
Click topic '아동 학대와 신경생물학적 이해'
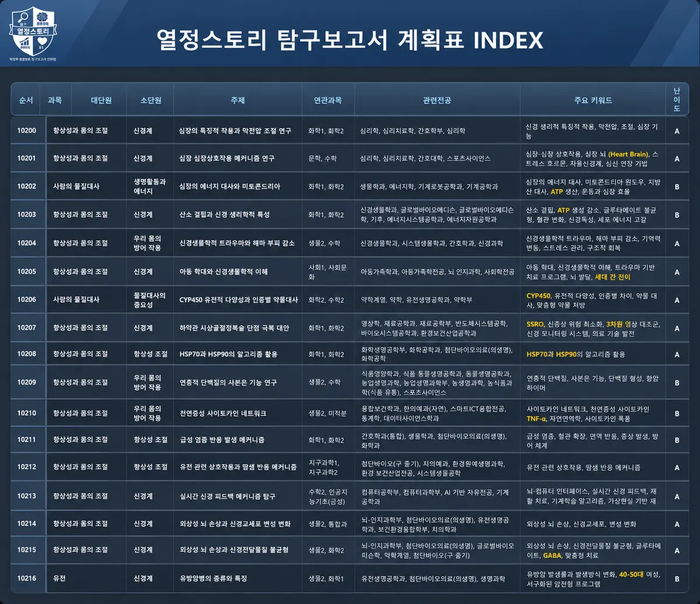[x=223, y=272]
